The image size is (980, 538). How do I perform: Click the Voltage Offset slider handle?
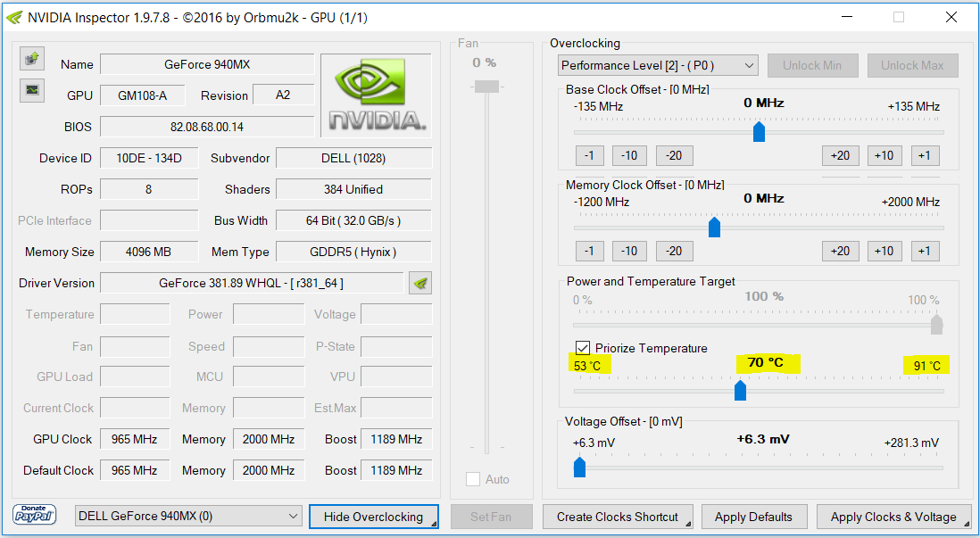tap(579, 467)
